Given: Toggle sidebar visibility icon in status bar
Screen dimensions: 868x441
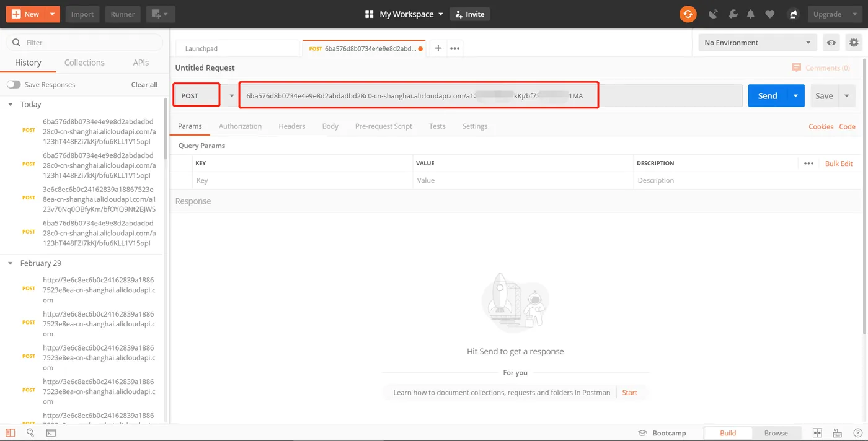Looking at the screenshot, I should point(11,433).
